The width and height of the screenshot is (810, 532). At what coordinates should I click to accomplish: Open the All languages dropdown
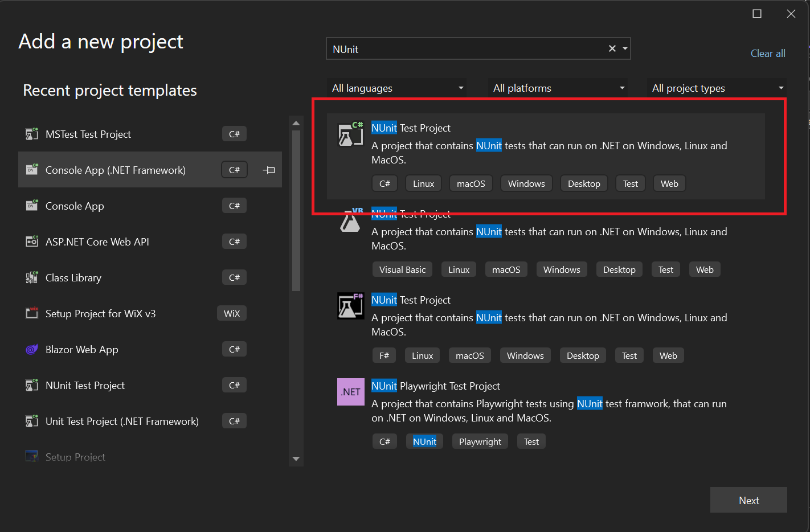pos(396,88)
